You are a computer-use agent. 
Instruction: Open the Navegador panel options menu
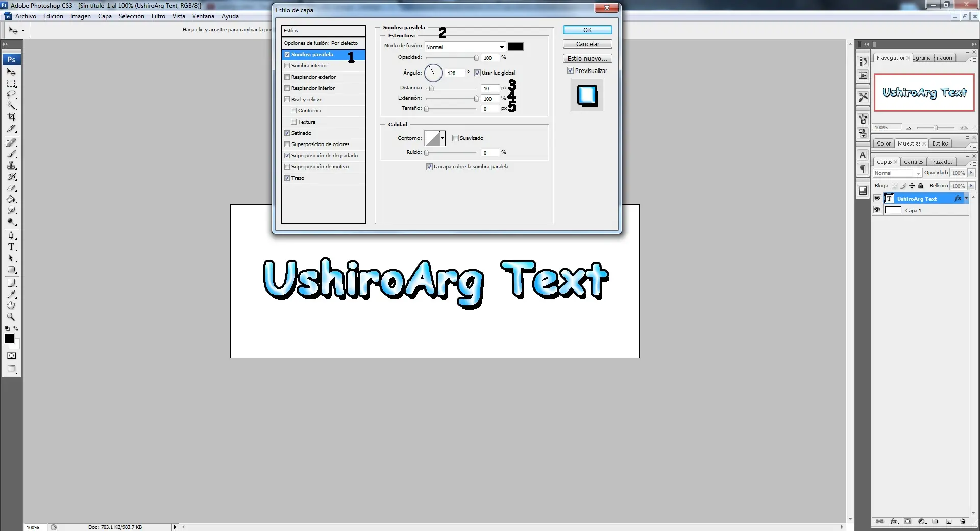click(972, 60)
